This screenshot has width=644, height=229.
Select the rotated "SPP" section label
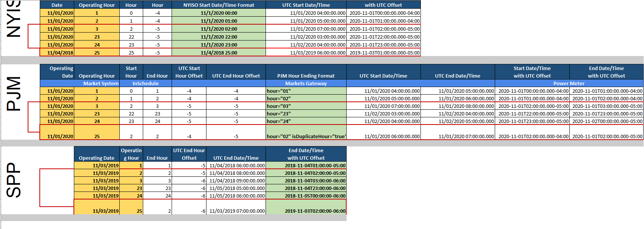[x=14, y=180]
